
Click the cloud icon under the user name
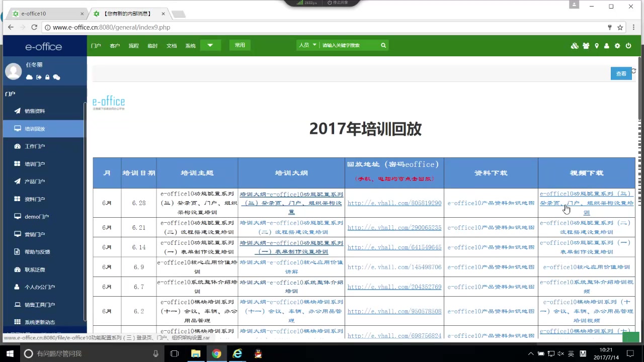(29, 77)
